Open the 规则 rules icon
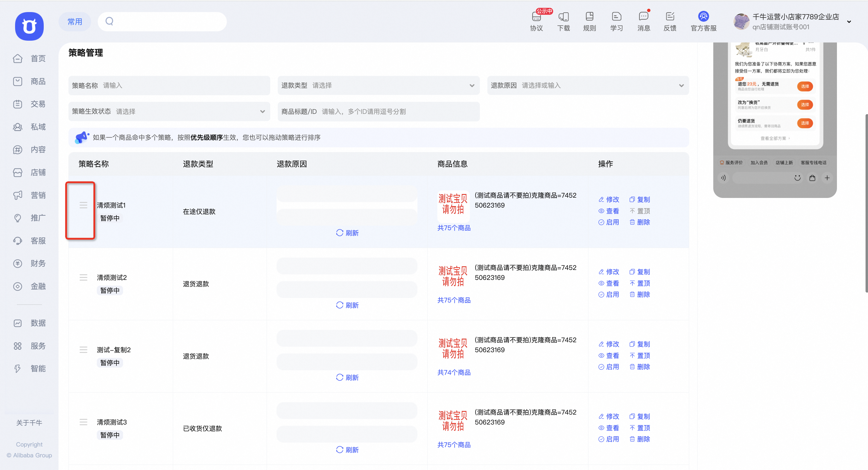This screenshot has height=470, width=868. tap(589, 21)
